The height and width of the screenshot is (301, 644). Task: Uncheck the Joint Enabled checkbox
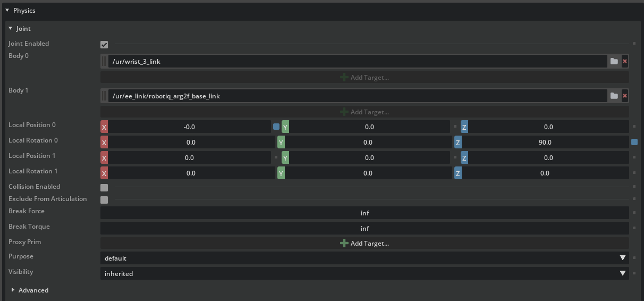point(104,45)
